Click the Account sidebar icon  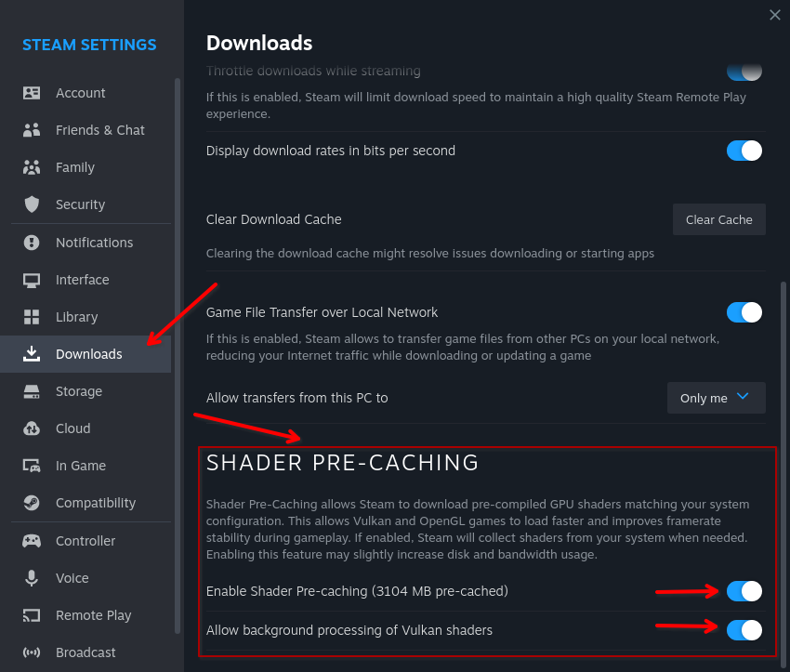click(x=32, y=93)
